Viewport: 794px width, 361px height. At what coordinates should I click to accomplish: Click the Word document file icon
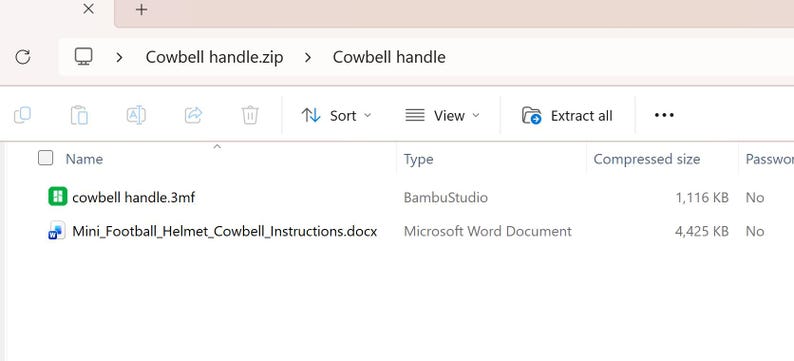[57, 230]
